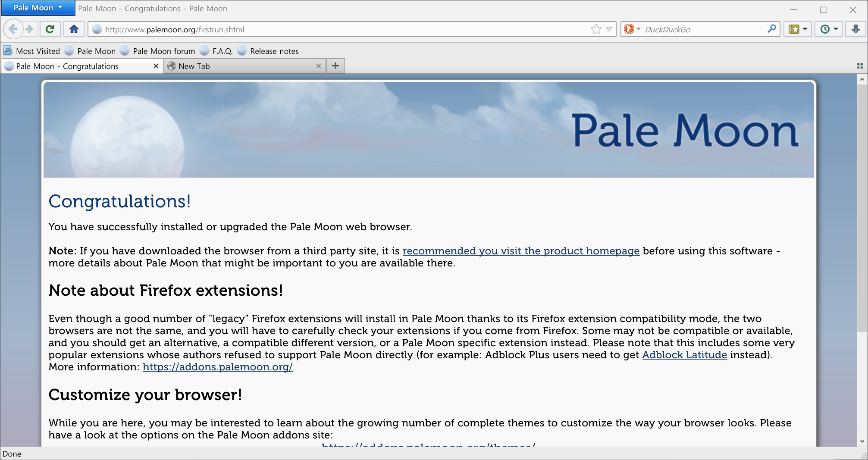The height and width of the screenshot is (460, 868).
Task: Follow the recommended product homepage link
Action: (521, 251)
